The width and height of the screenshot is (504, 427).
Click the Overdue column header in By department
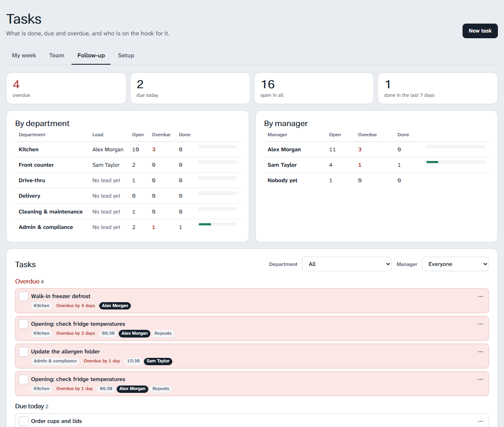click(161, 135)
